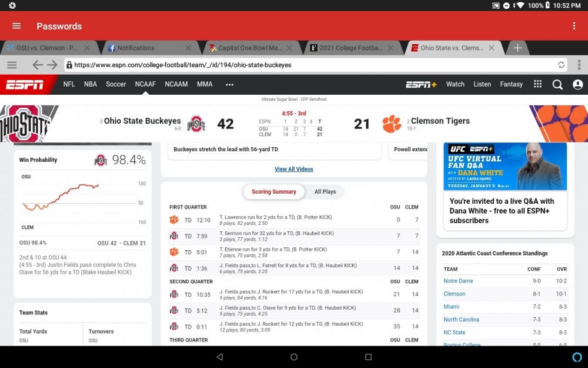The image size is (588, 368).
Task: Open the ESPN apps grid icon
Action: click(x=537, y=84)
